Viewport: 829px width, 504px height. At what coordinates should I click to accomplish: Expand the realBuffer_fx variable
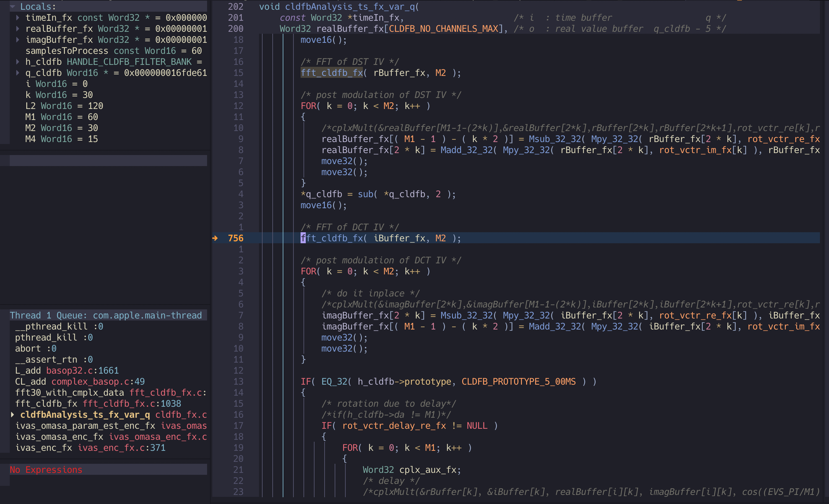(18, 29)
